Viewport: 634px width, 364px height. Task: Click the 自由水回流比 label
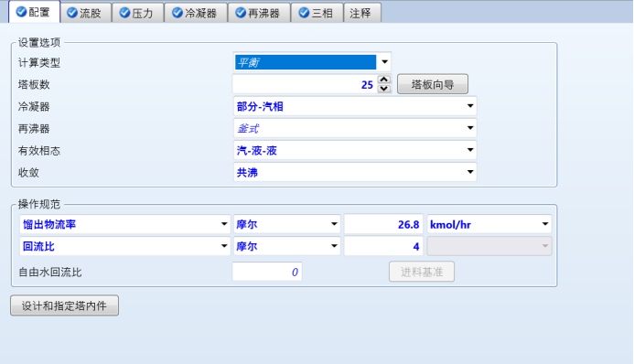[x=49, y=273]
